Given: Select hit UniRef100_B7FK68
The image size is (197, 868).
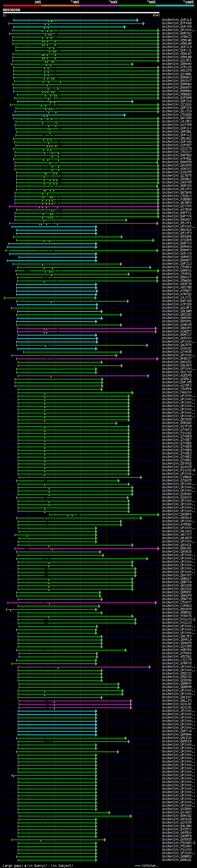Looking at the screenshot, I should 177,23.
